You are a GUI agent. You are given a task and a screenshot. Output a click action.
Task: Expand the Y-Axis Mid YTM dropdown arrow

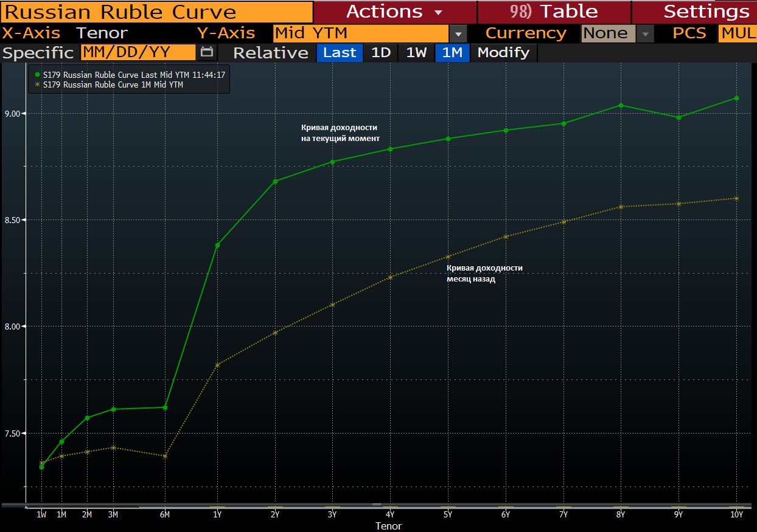point(459,33)
